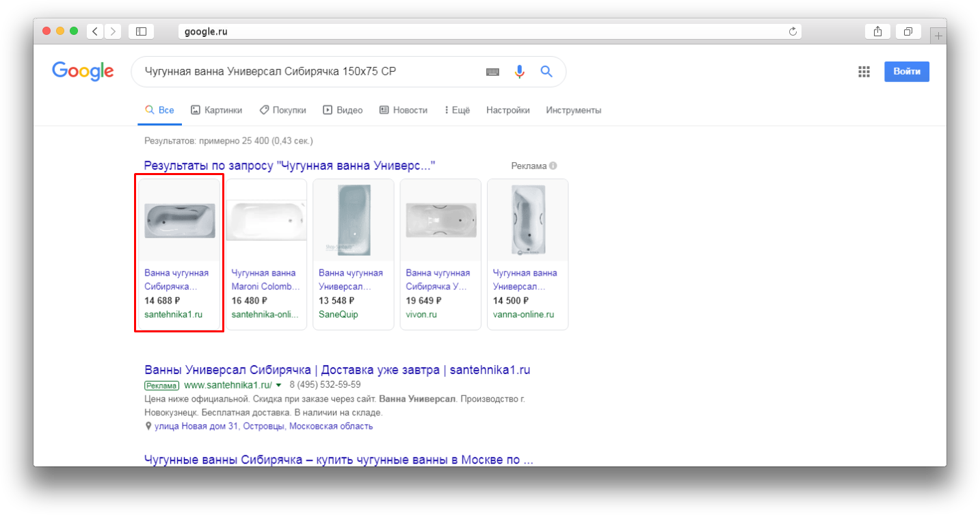Reload the page icon in address bar
This screenshot has height=515, width=980.
coord(793,31)
